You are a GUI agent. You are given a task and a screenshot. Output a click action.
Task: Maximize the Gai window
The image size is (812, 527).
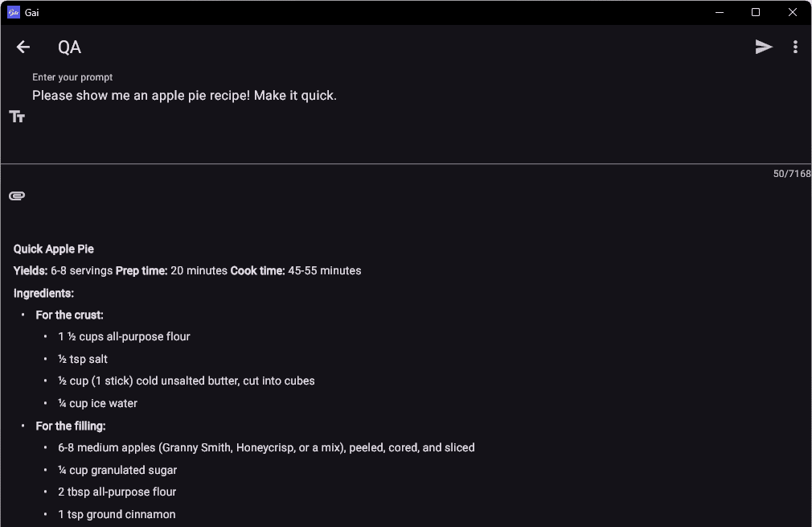756,12
